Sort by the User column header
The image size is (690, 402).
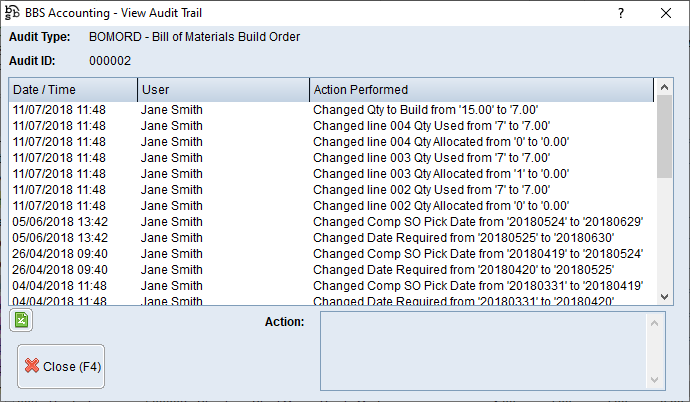coord(222,90)
